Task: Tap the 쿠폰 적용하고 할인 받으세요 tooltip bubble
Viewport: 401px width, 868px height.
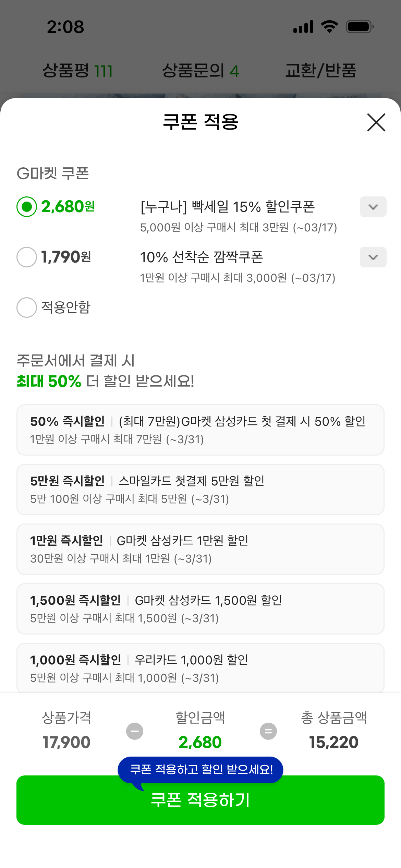Action: coord(200,770)
